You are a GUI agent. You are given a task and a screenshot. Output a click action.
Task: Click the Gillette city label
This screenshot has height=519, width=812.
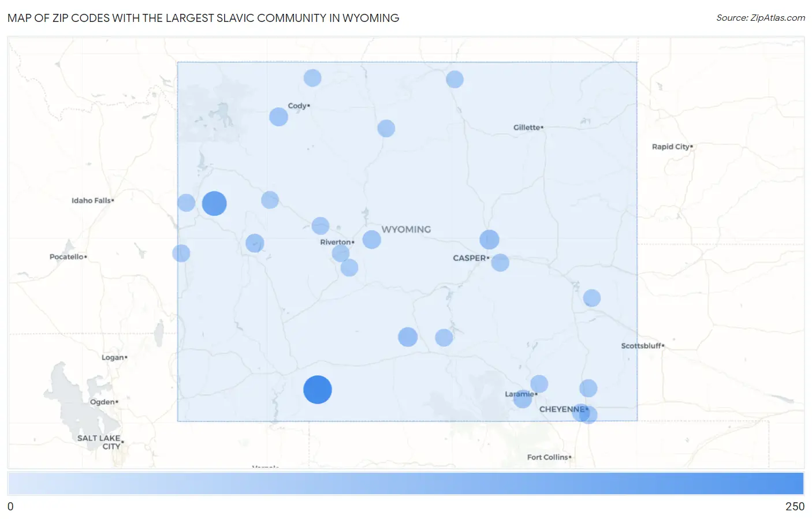click(x=528, y=128)
